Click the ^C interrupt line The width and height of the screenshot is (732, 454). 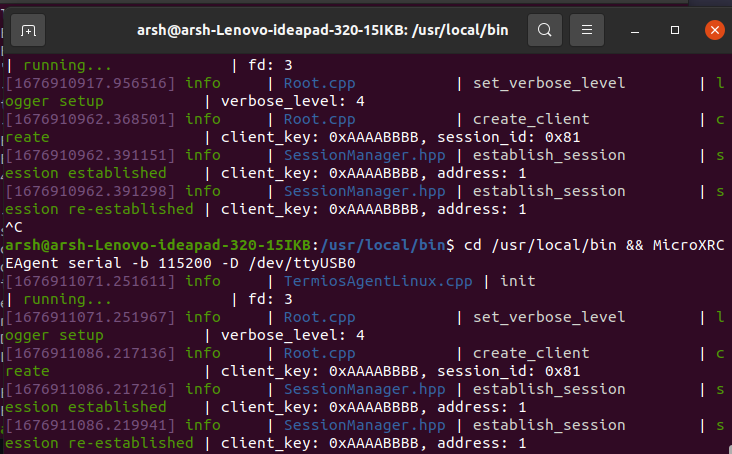pyautogui.click(x=14, y=227)
